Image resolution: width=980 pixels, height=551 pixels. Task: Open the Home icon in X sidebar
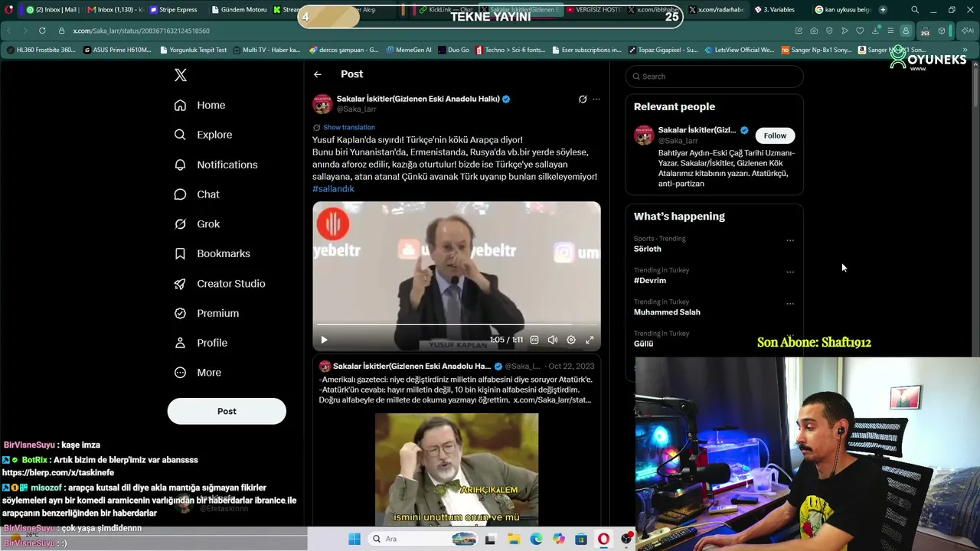pos(180,106)
